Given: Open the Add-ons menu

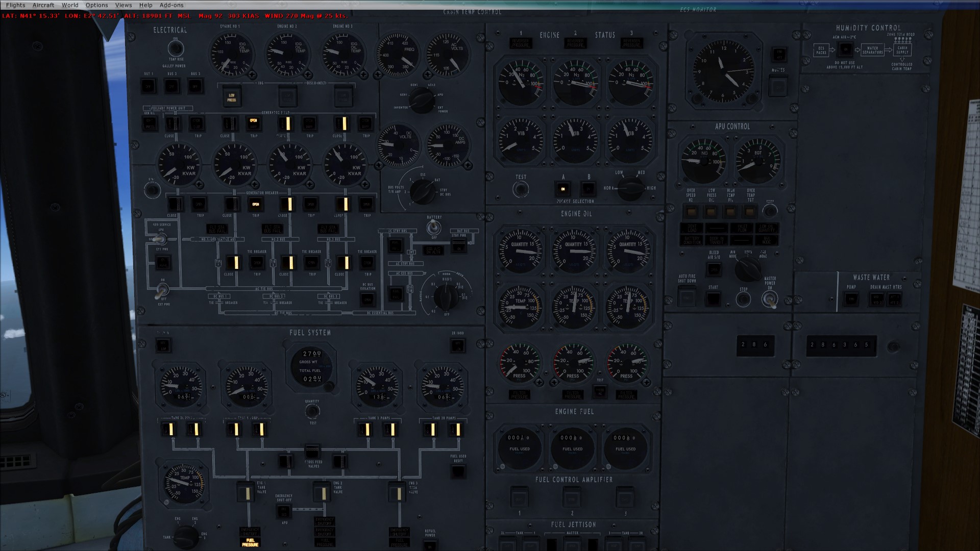Looking at the screenshot, I should tap(171, 5).
